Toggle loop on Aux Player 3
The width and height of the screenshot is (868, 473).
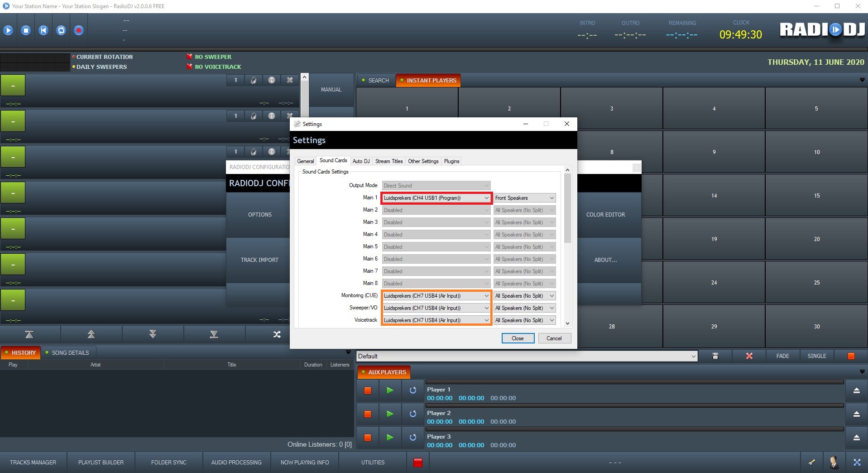click(412, 437)
